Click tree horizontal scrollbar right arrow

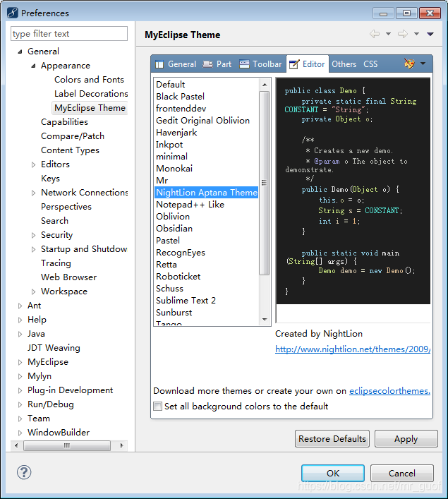121,445
